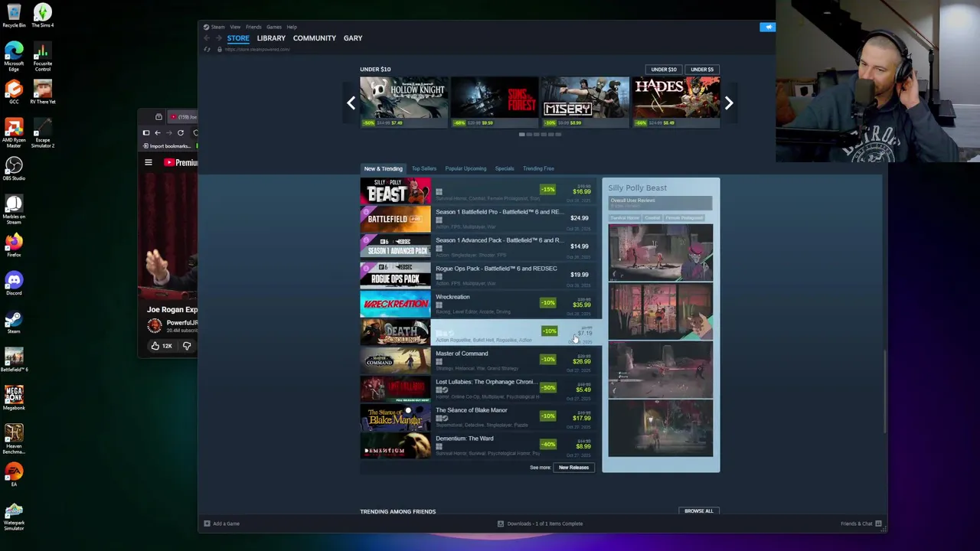Open Dementium: The Ward list entry
Viewport: 980px width, 551px height.
pos(481,445)
